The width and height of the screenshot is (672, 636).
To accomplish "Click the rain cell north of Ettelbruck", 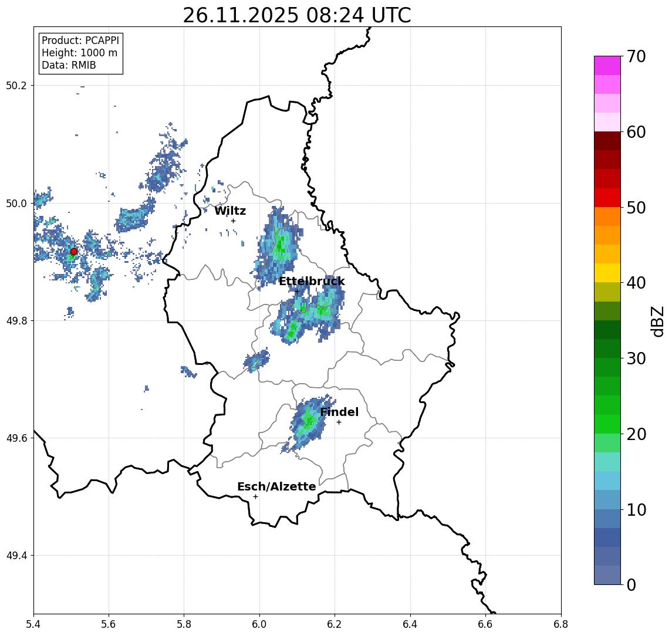I will point(278,248).
